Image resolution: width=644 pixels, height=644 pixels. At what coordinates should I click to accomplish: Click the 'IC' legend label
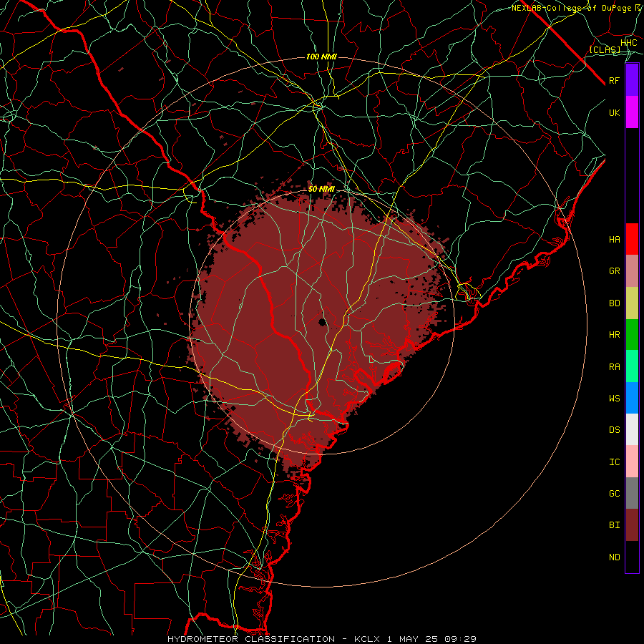click(615, 462)
